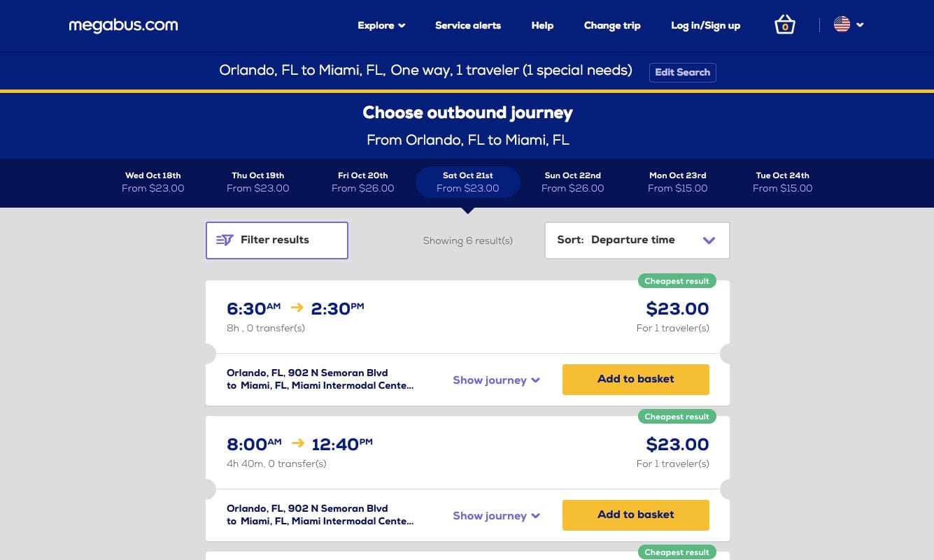934x560 pixels.
Task: Click Change trip in the navigation
Action: pos(611,25)
